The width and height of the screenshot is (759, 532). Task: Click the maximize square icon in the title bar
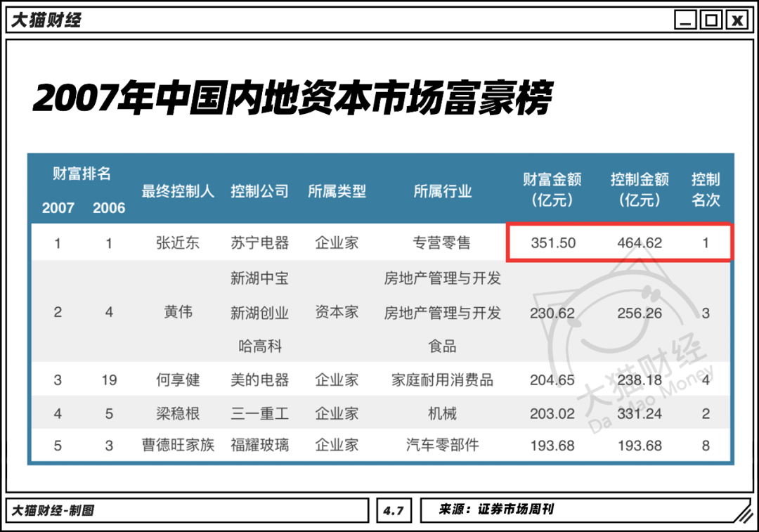coord(711,20)
